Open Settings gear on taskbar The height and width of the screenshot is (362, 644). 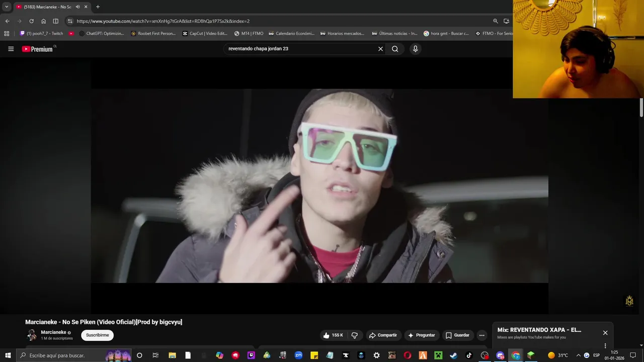tap(376, 355)
